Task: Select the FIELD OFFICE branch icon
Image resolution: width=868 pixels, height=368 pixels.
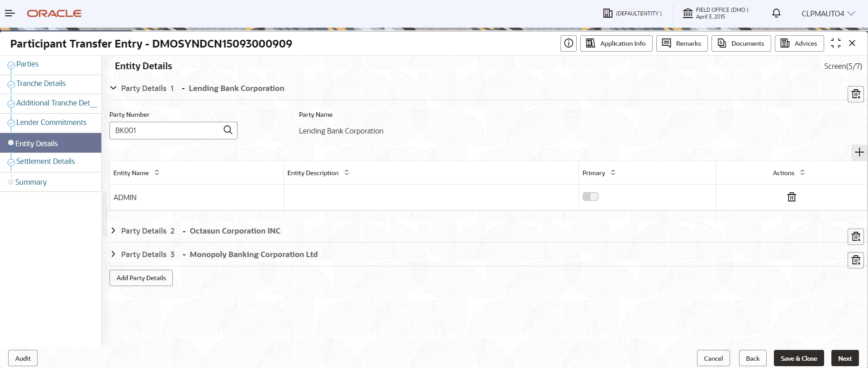Action: point(688,13)
